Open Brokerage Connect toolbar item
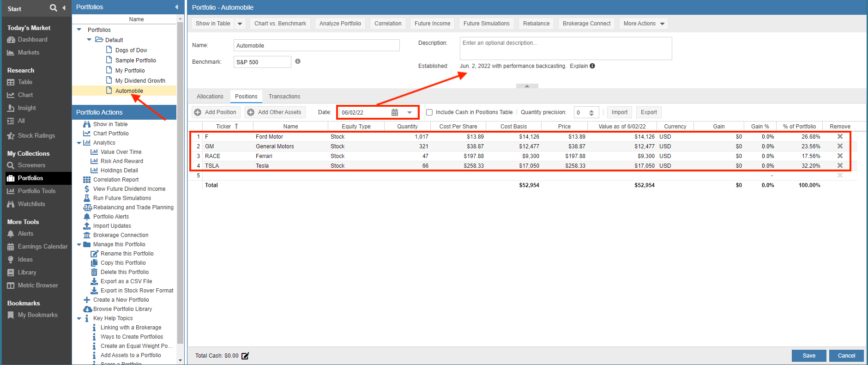Screen dimensions: 868x365 (586, 24)
